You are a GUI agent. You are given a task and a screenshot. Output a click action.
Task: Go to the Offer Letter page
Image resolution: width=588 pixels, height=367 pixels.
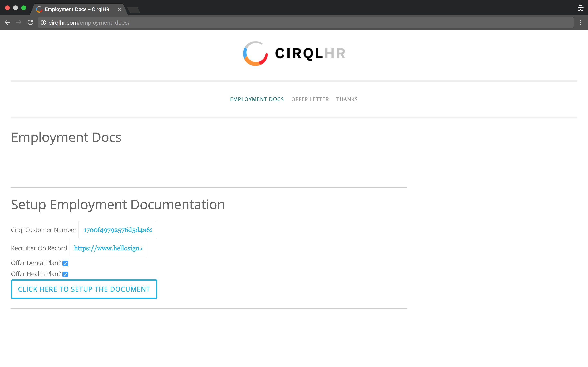(x=310, y=99)
